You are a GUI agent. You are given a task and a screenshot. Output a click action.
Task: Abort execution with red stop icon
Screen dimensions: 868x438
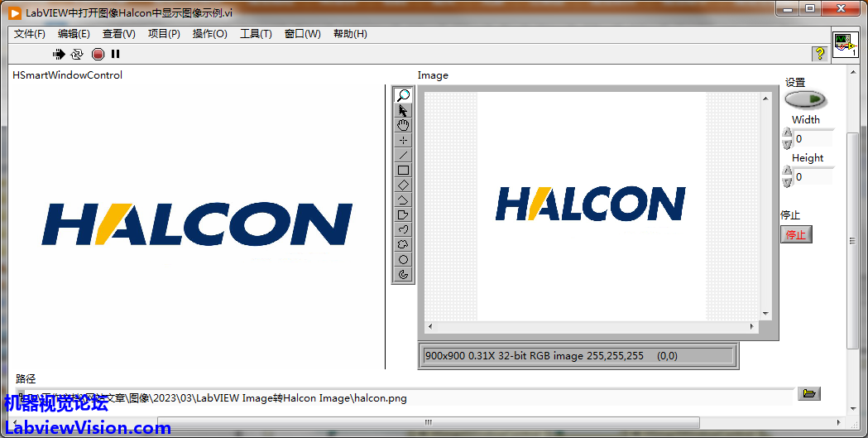[98, 54]
